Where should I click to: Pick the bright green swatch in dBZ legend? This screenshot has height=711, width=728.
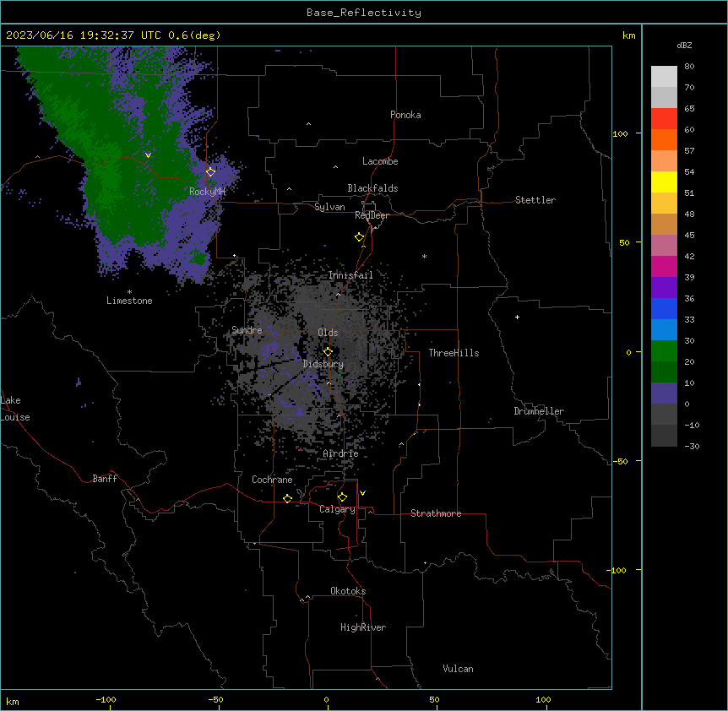pos(664,351)
